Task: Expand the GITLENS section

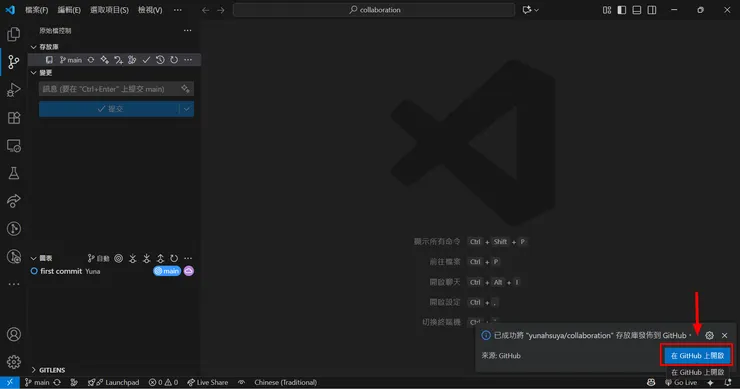Action: (x=33, y=370)
